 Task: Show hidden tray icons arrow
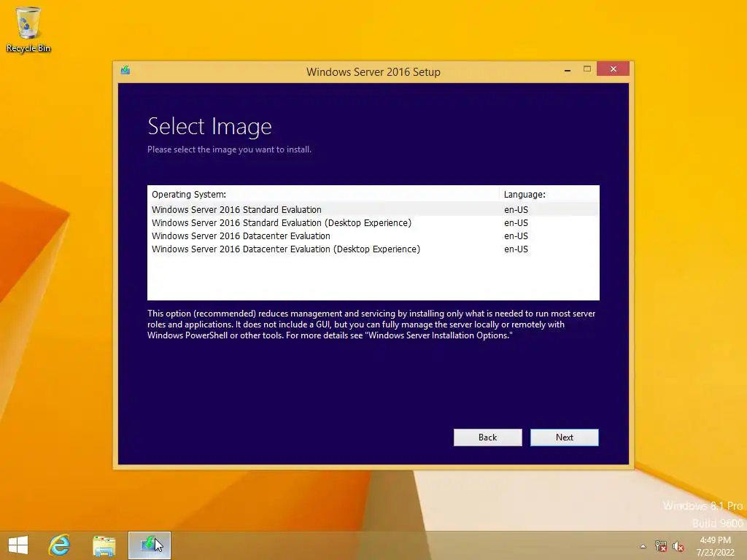[x=643, y=546]
